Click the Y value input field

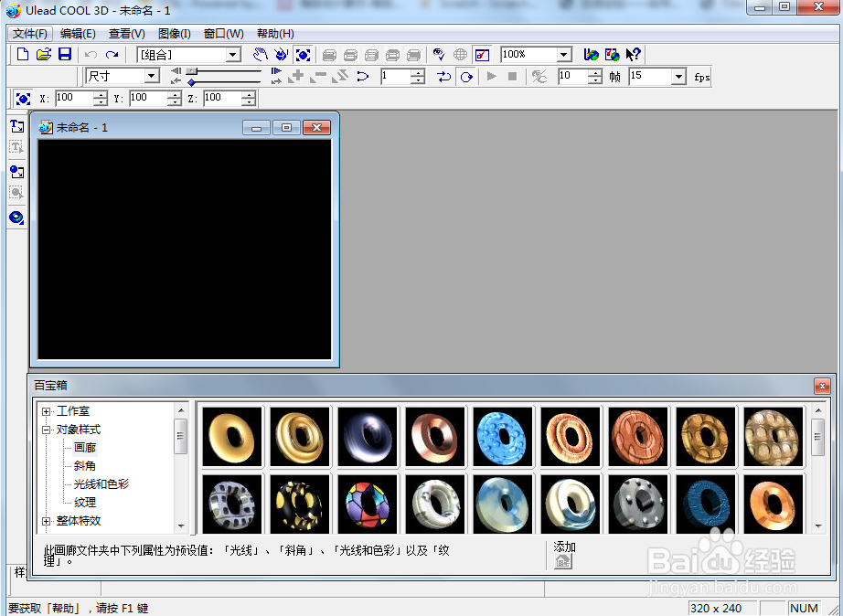pyautogui.click(x=148, y=99)
